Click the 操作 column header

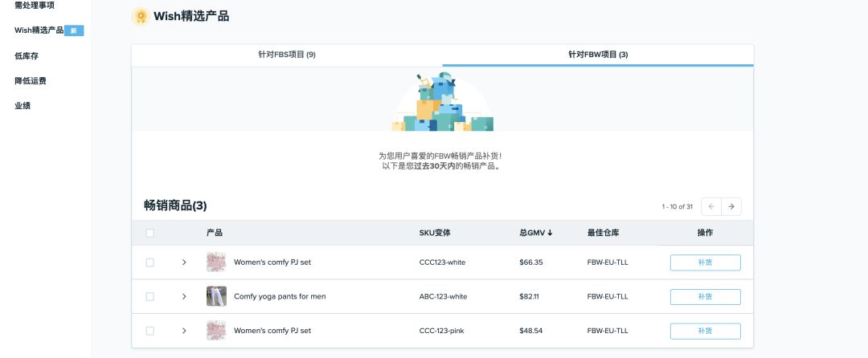pos(706,233)
